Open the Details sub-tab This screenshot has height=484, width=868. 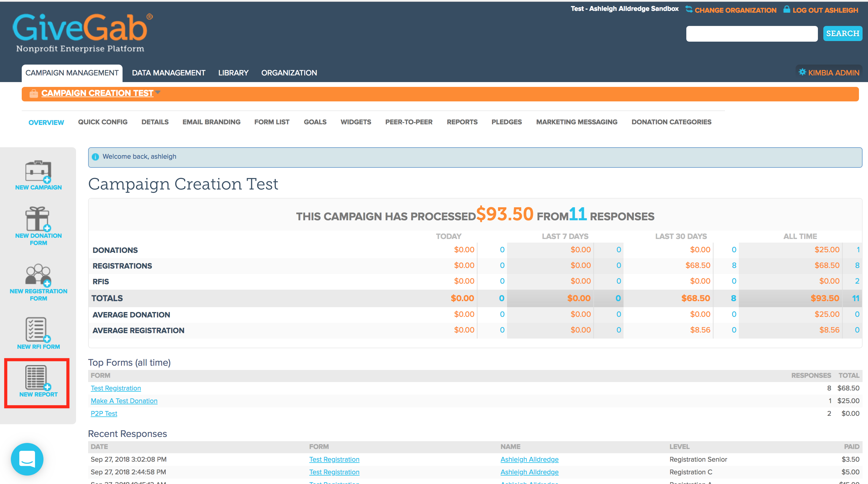[x=155, y=122]
